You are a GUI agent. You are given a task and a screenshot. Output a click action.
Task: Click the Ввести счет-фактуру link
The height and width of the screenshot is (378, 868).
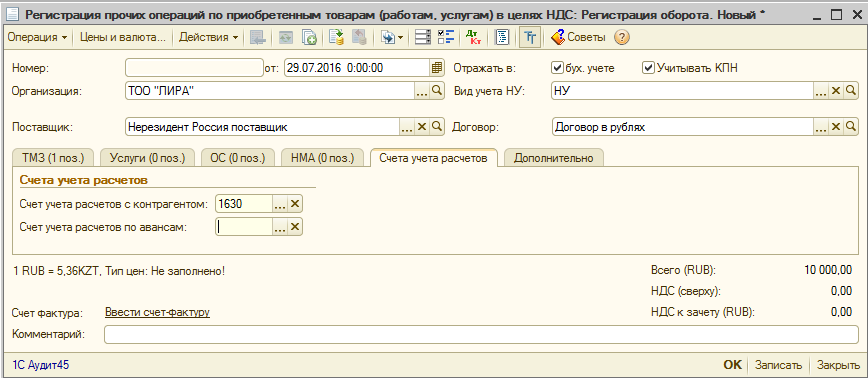[x=157, y=312]
